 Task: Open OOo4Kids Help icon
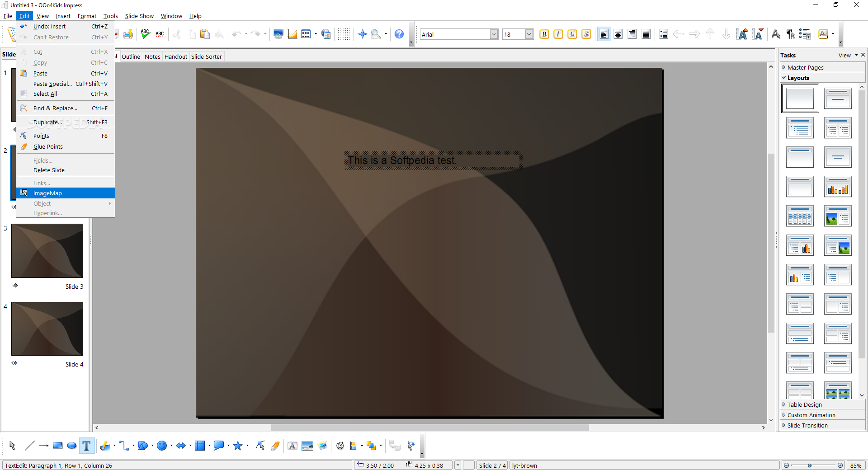point(399,34)
